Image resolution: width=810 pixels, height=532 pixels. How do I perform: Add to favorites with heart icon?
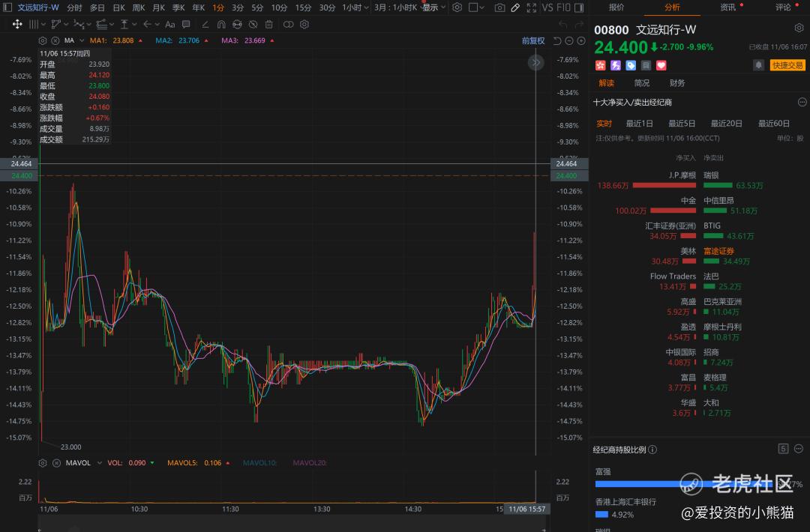click(x=661, y=65)
